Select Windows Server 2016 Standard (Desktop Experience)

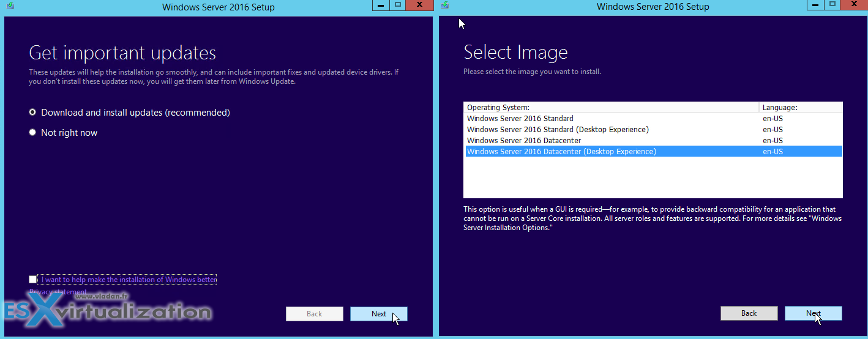point(654,130)
